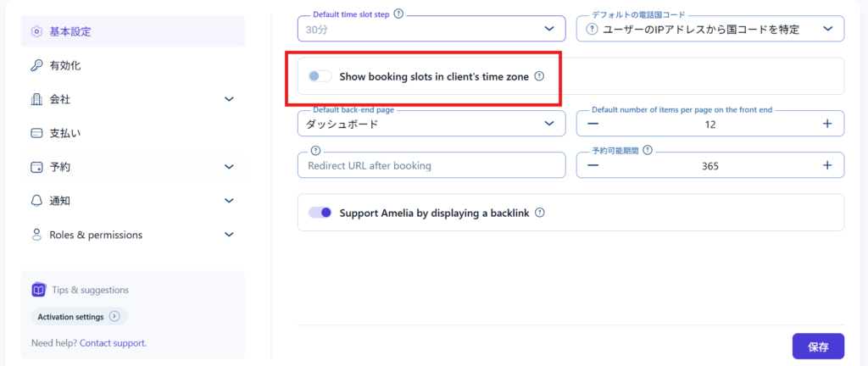Open the Contact support link

click(x=113, y=343)
